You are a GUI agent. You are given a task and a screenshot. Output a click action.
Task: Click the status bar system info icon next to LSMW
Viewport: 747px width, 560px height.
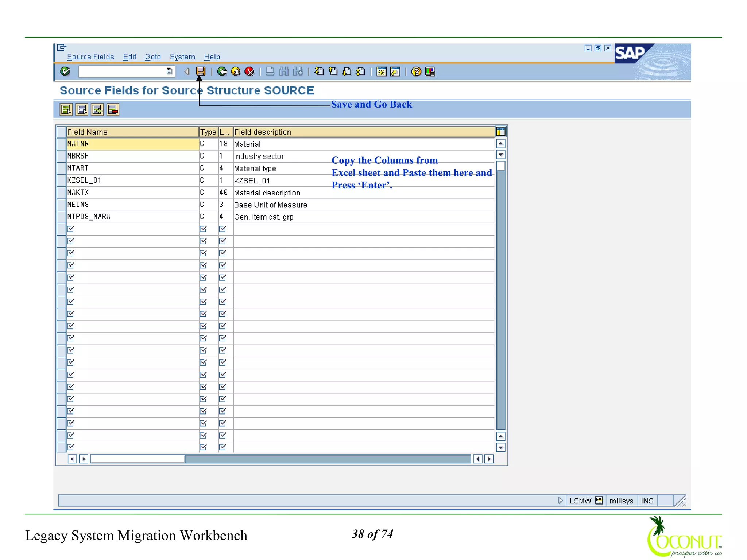click(599, 501)
